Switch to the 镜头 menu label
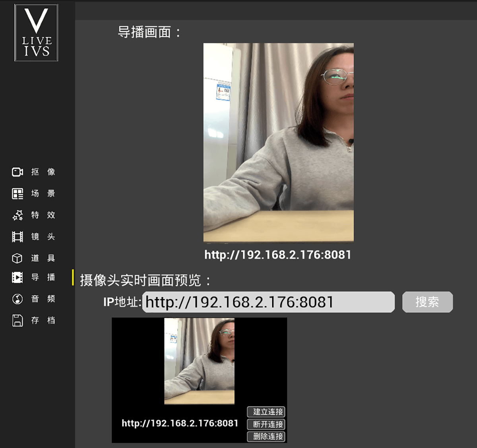 point(43,236)
